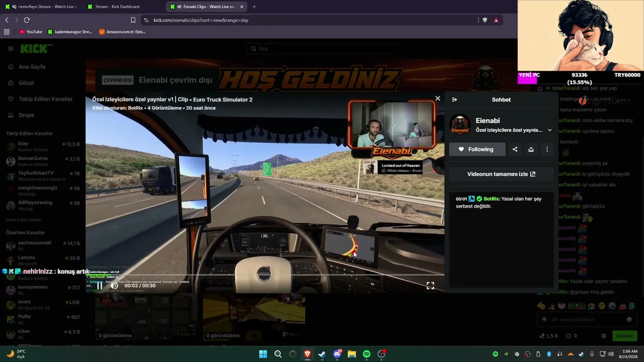
Task: Open AliPlaysiracing channel from sidebar
Action: pos(43,205)
